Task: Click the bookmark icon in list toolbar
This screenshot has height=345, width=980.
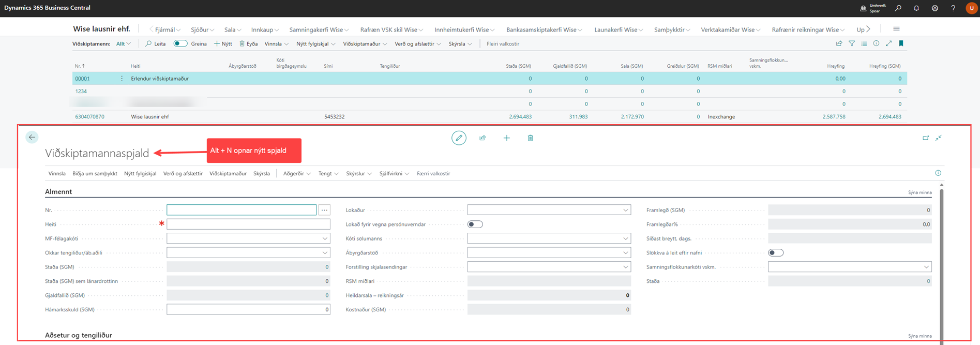Action: point(901,44)
